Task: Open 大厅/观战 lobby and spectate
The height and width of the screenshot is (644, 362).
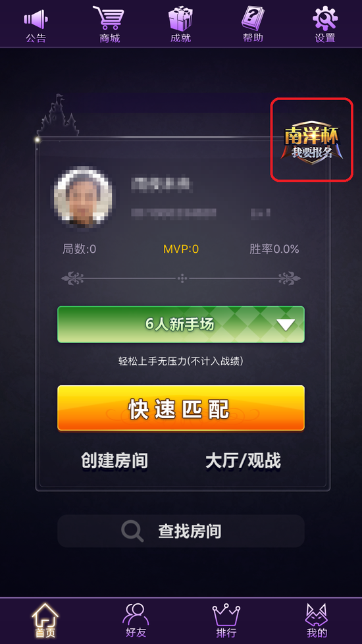Action: (243, 461)
